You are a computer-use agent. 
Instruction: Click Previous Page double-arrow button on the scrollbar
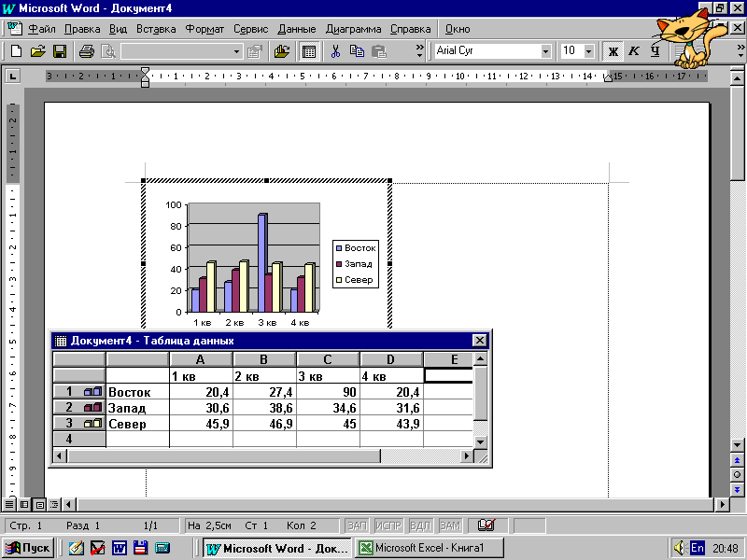tap(737, 460)
